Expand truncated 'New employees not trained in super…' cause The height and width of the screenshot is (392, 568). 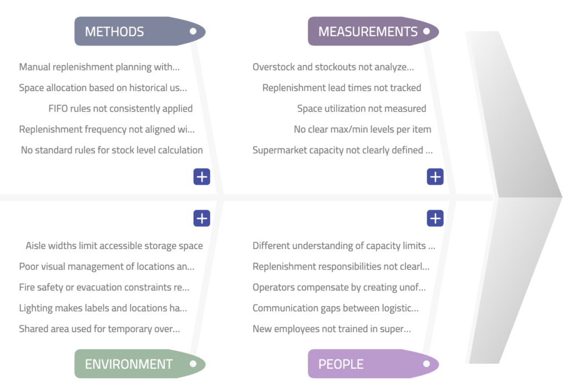tap(332, 329)
